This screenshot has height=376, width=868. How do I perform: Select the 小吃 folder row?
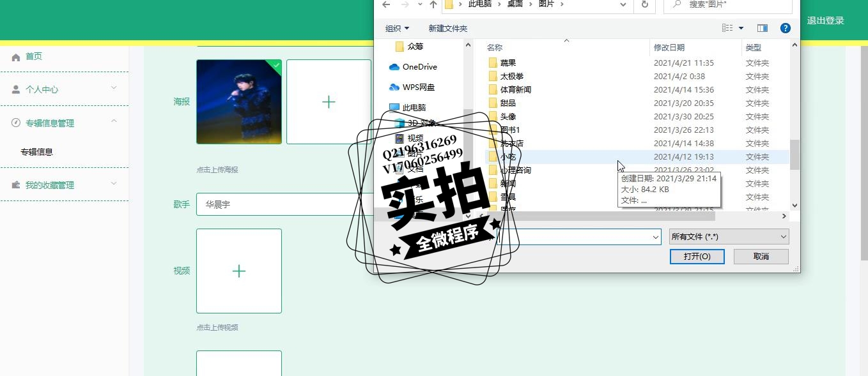click(637, 156)
